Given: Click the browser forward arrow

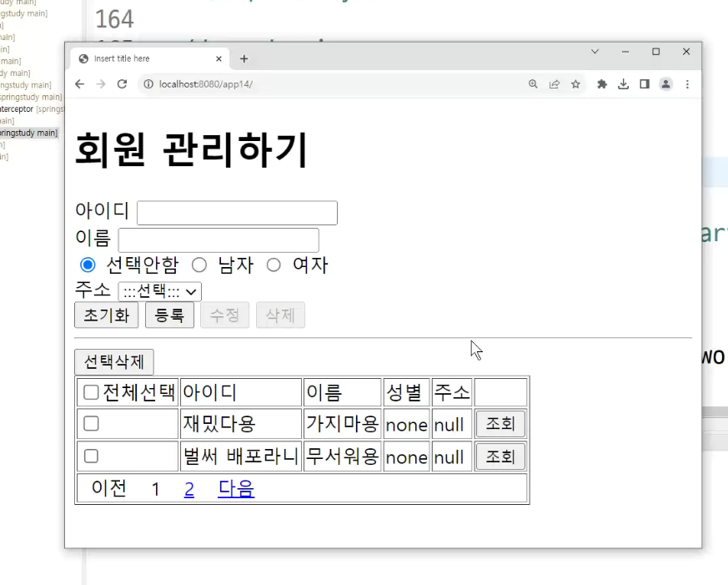Looking at the screenshot, I should pos(101,84).
